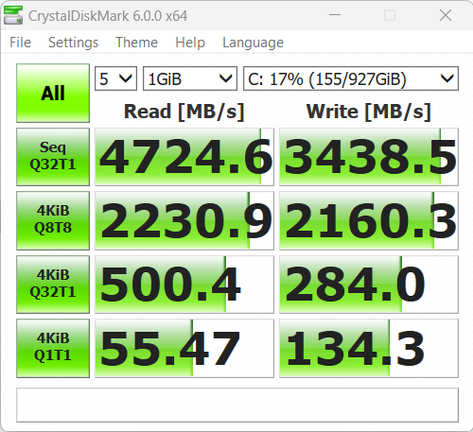The width and height of the screenshot is (473, 432).
Task: Close the CrystalDiskMark window
Action: point(445,15)
